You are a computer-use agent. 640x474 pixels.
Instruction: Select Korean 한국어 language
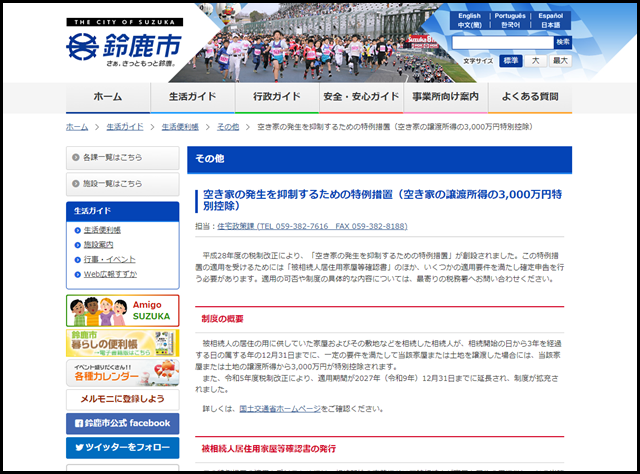510,25
